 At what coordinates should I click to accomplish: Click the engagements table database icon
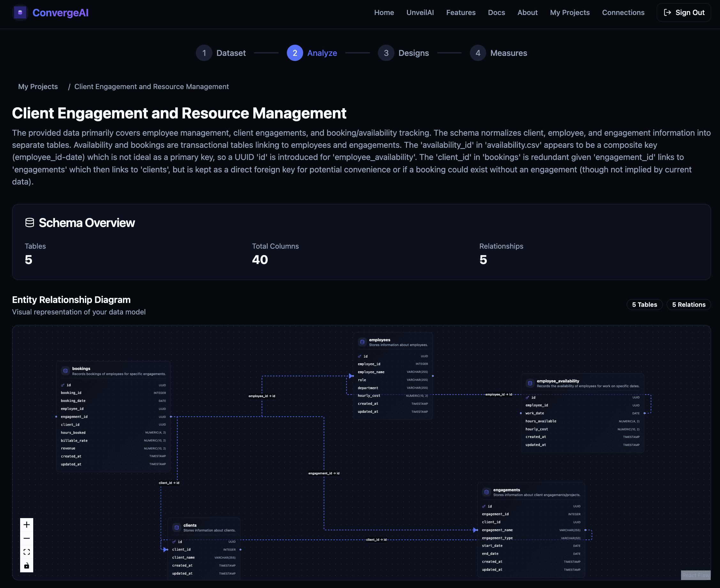click(x=486, y=492)
